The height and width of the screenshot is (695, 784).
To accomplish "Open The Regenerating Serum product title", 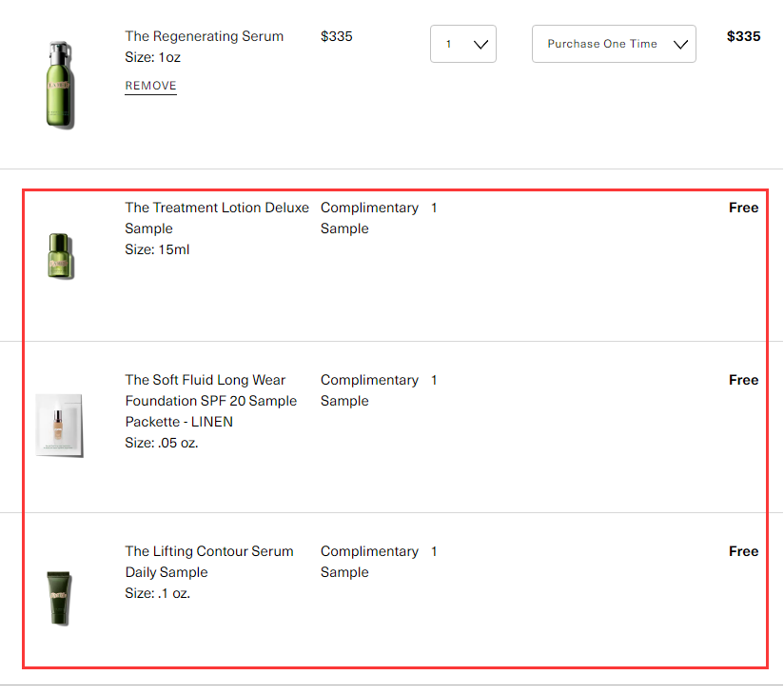I will tap(204, 36).
